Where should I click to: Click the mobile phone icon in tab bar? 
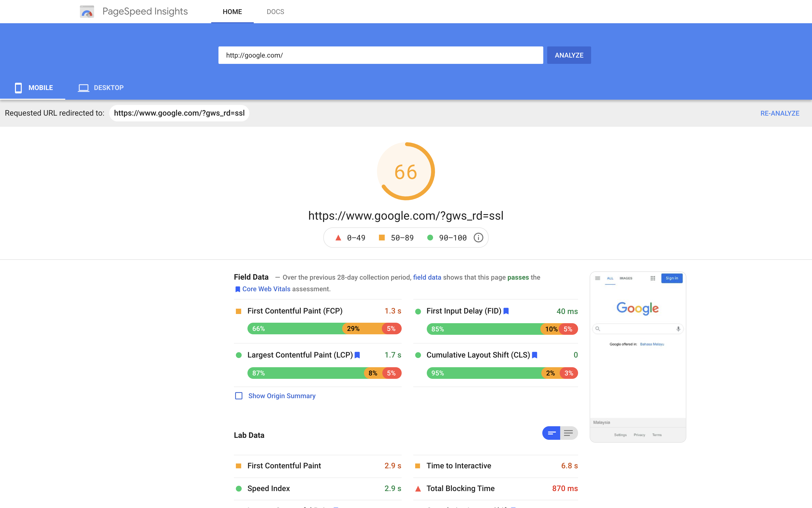pos(18,88)
